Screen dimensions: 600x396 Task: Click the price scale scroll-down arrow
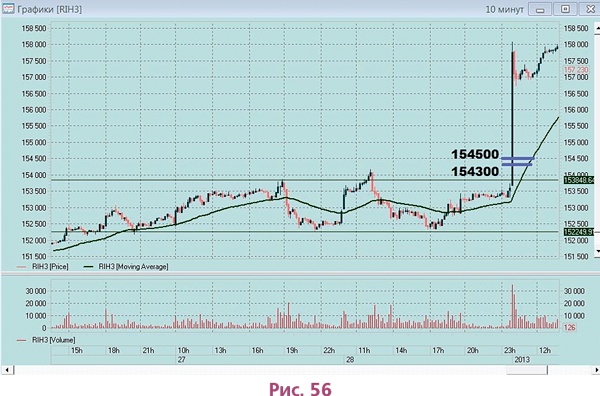click(x=597, y=251)
